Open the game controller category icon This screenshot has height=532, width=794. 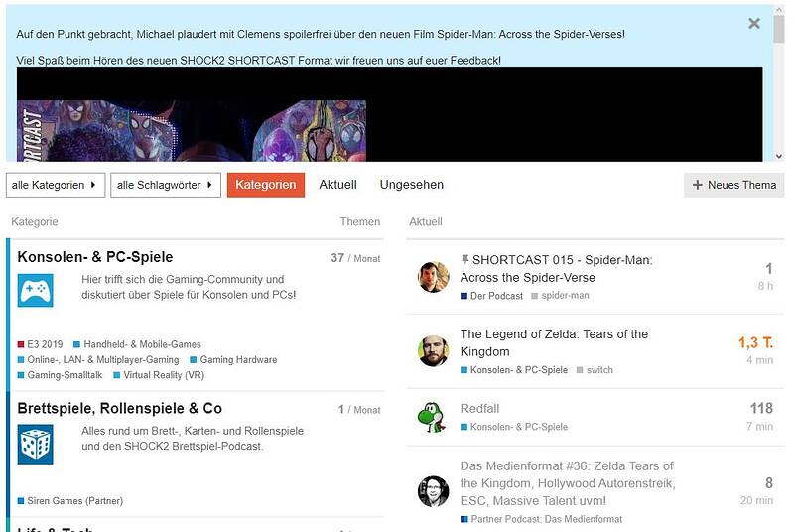[35, 291]
